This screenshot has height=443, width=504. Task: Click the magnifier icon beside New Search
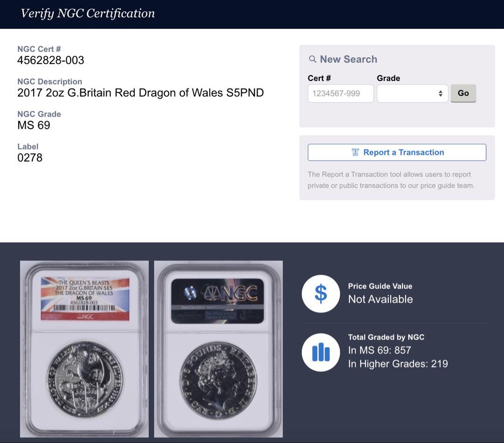click(312, 59)
